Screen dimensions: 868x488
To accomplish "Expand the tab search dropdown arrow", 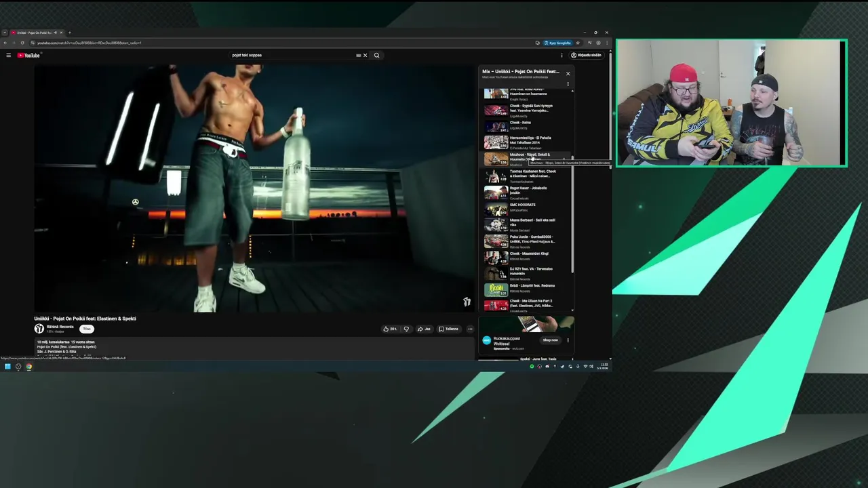I will (4, 33).
